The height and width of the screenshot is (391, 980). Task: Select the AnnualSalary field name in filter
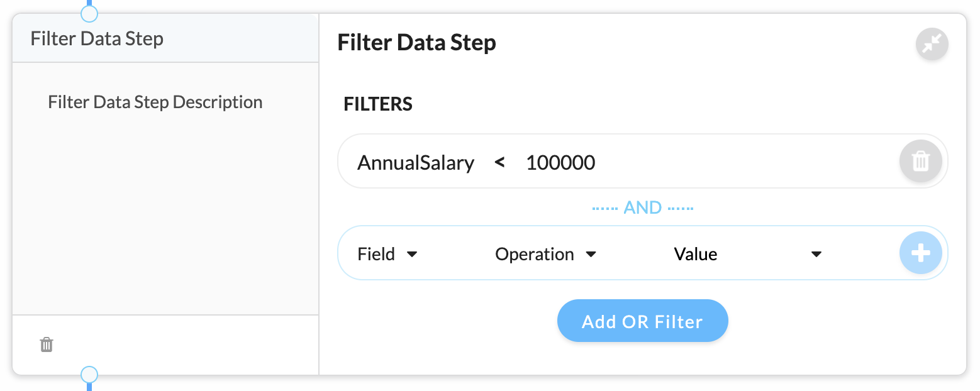(x=416, y=163)
